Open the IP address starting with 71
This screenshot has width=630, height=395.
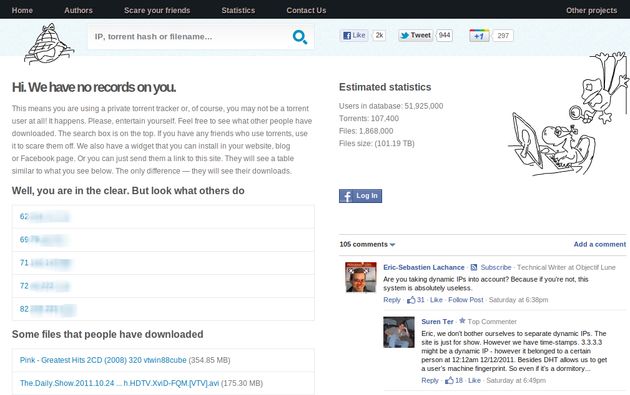click(45, 263)
